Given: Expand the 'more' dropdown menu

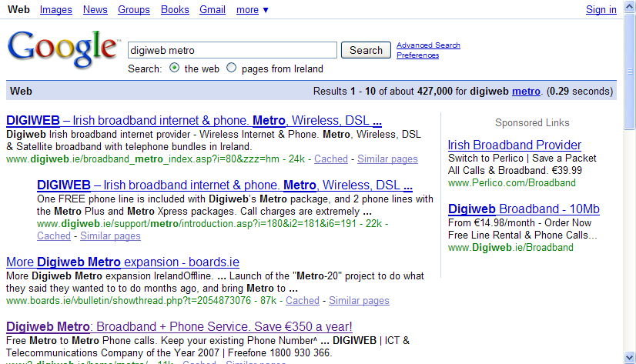Looking at the screenshot, I should 253,9.
